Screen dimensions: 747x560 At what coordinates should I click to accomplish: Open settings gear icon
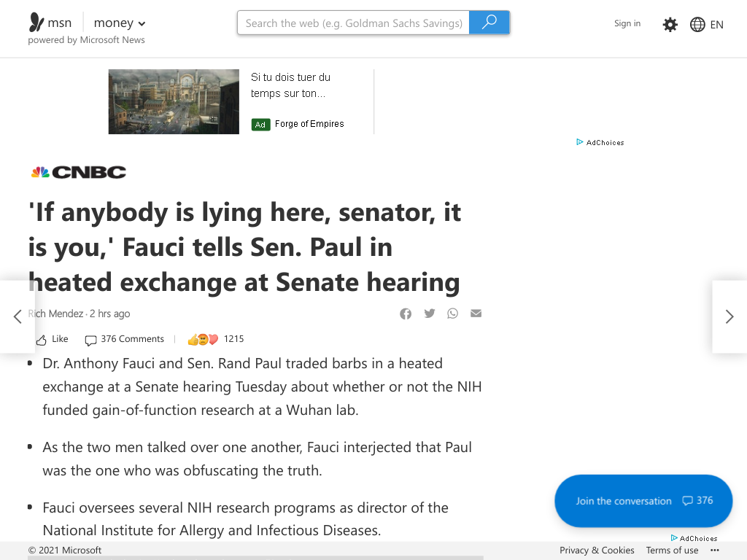pyautogui.click(x=670, y=24)
